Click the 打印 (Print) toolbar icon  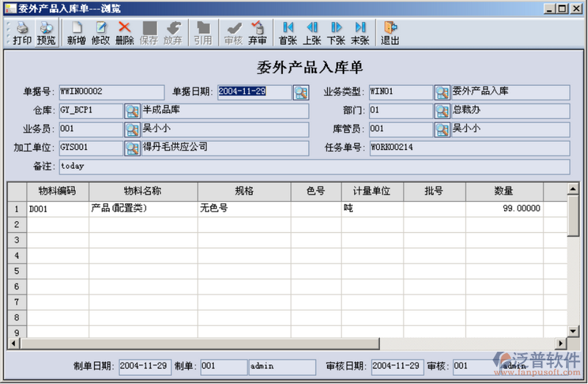click(22, 33)
